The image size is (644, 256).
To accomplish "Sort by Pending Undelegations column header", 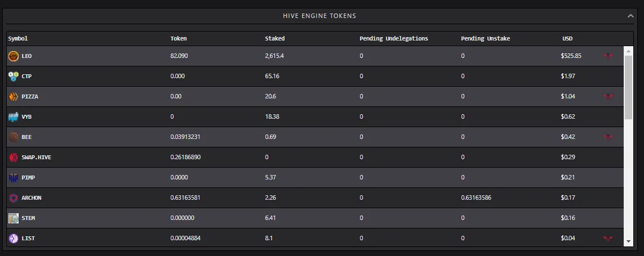I will coord(394,39).
